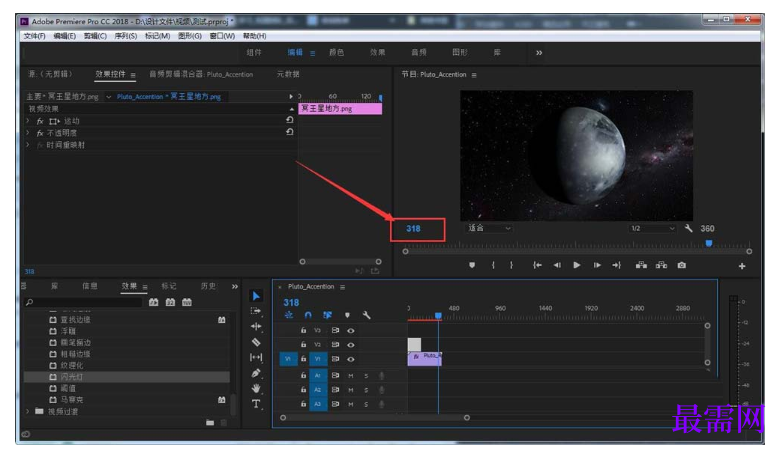
Task: Click the Selection arrow tool
Action: [x=256, y=296]
